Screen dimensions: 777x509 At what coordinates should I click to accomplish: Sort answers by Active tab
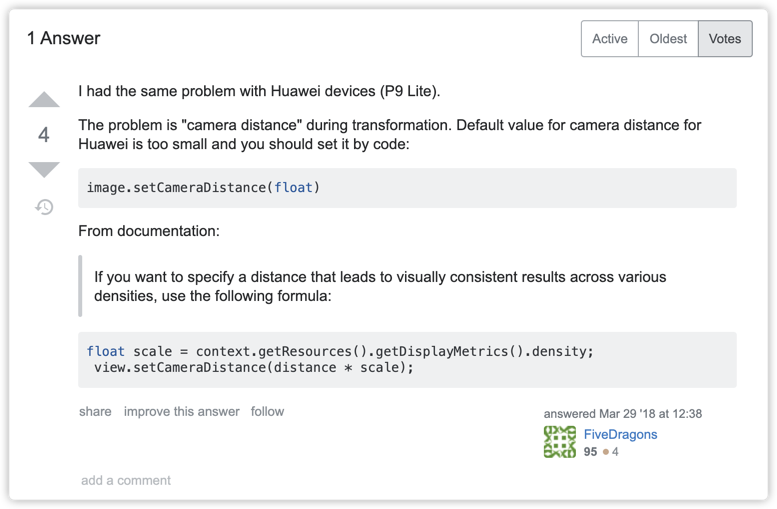click(609, 39)
